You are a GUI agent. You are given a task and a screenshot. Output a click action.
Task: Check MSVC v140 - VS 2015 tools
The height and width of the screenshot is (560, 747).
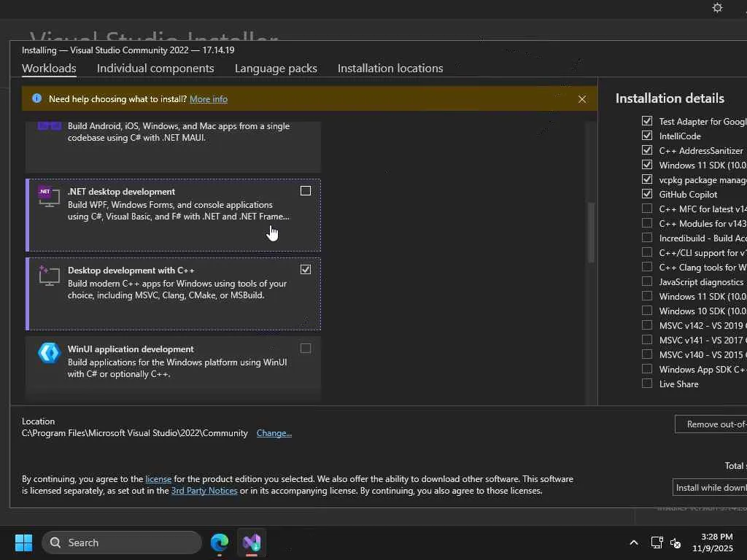[646, 354]
